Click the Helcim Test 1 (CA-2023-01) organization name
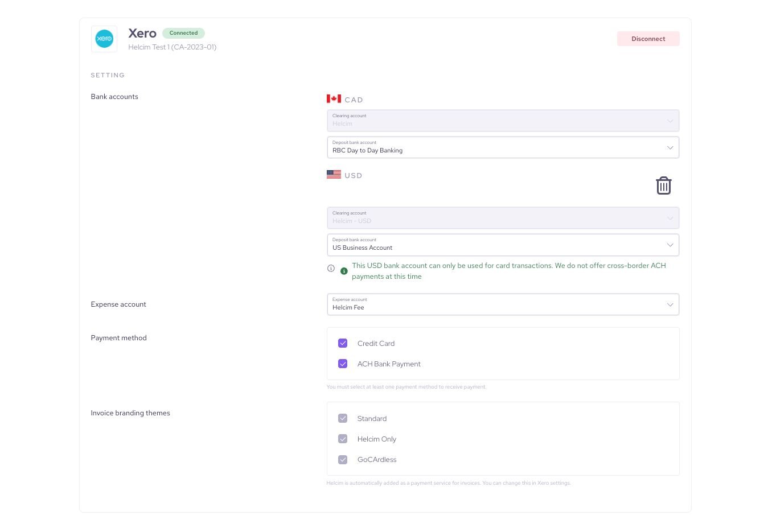 172,47
